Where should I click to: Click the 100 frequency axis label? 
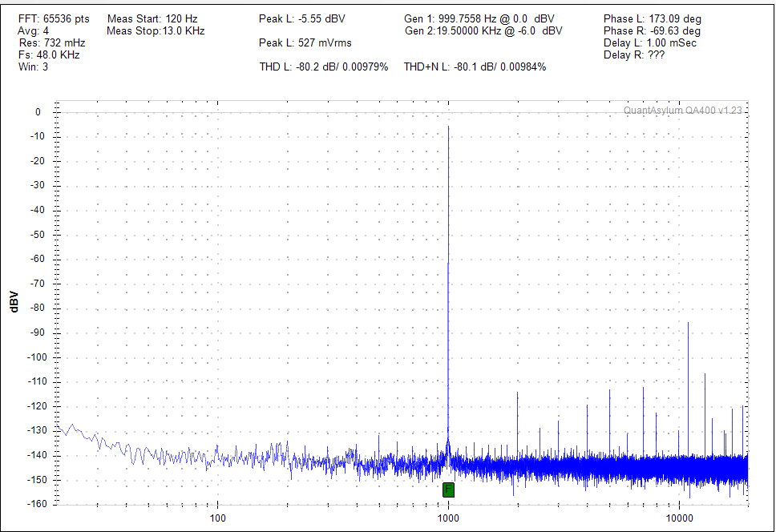tap(218, 518)
